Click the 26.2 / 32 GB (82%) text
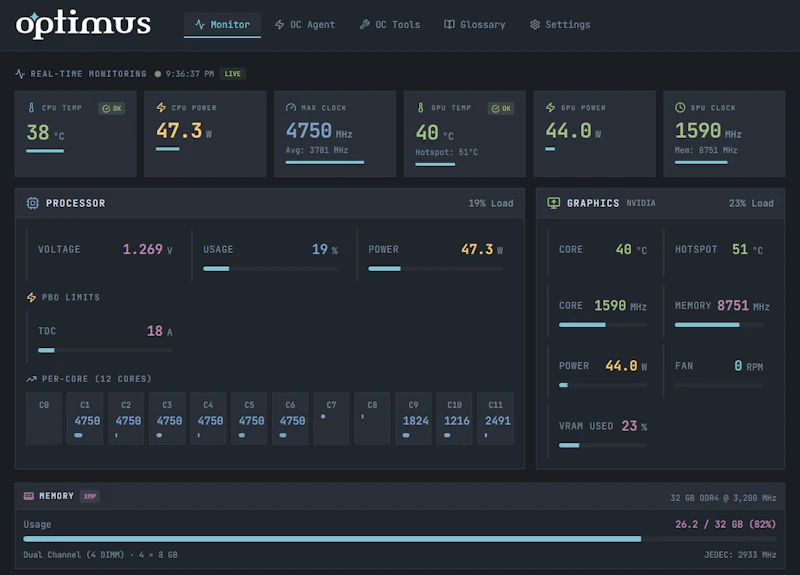 726,524
